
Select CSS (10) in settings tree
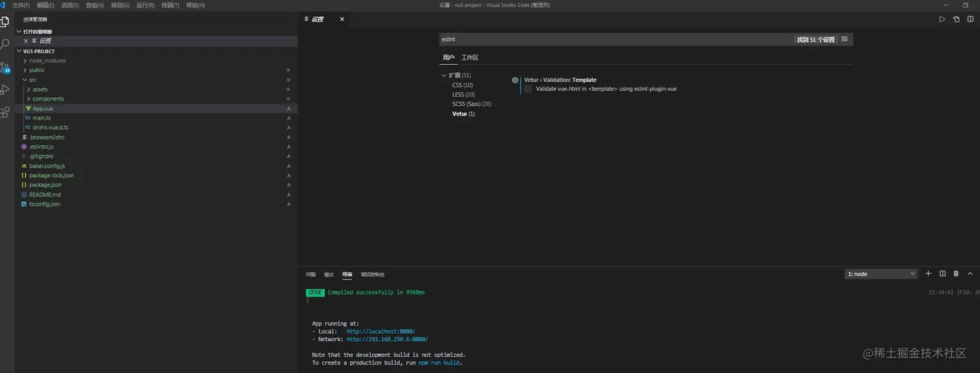point(462,85)
